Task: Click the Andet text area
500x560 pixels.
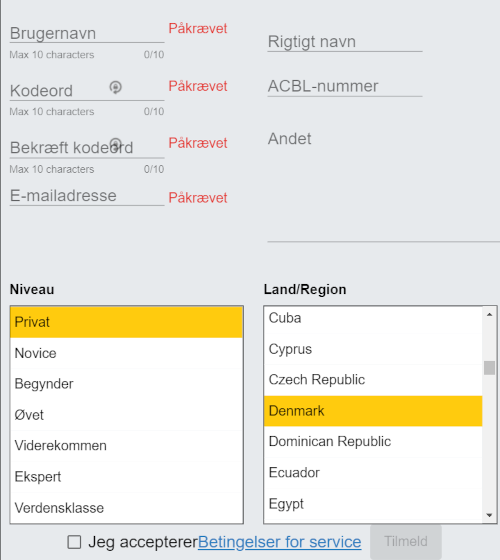Action: click(x=384, y=186)
